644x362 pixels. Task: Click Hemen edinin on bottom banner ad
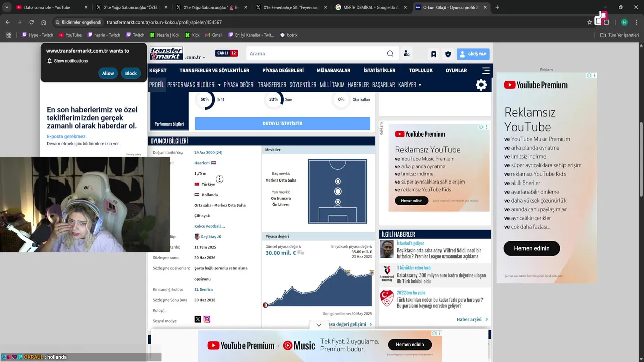(x=410, y=344)
